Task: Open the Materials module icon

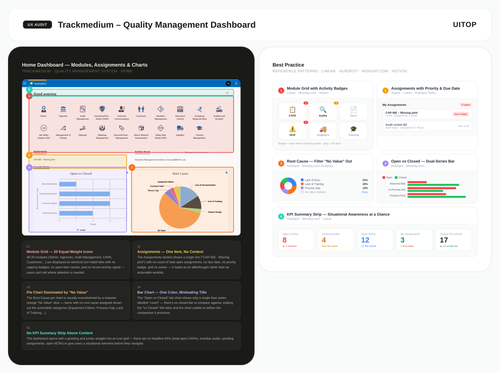Action: click(83, 128)
